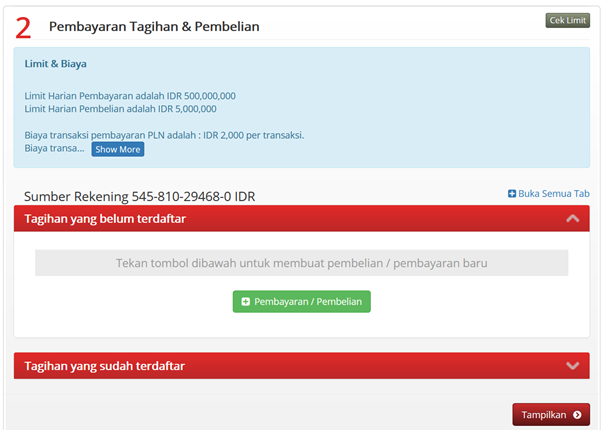Expand the Tagihan yang sudah terdaftar chevron
The image size is (602, 430).
(572, 366)
